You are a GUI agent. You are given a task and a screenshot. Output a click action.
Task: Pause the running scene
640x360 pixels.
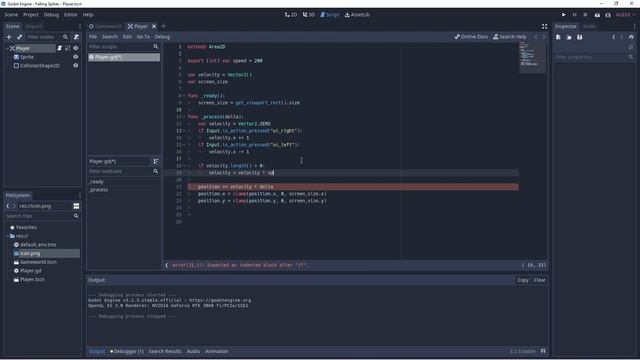point(574,15)
